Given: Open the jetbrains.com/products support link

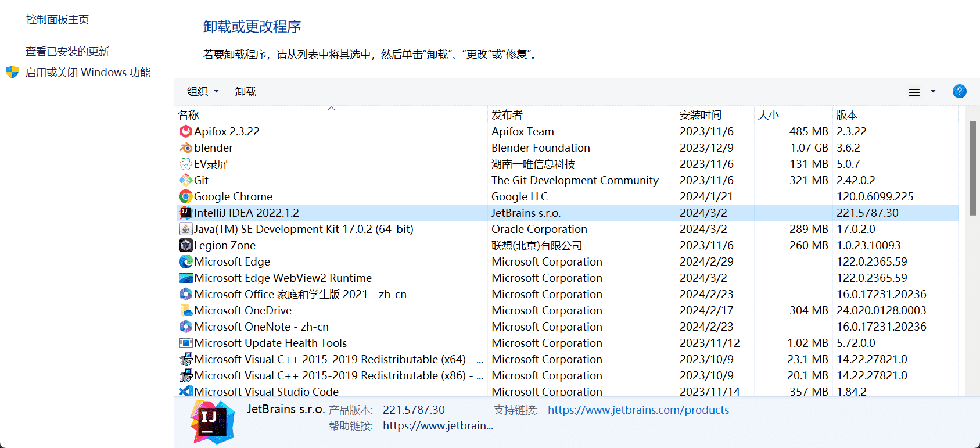Looking at the screenshot, I should click(x=638, y=410).
